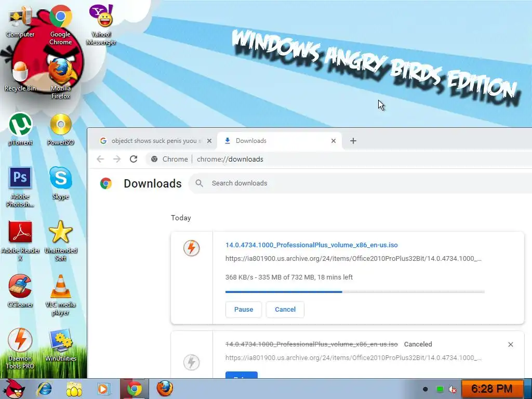The image size is (532, 399).
Task: Close the Google search tab
Action: pos(209,141)
